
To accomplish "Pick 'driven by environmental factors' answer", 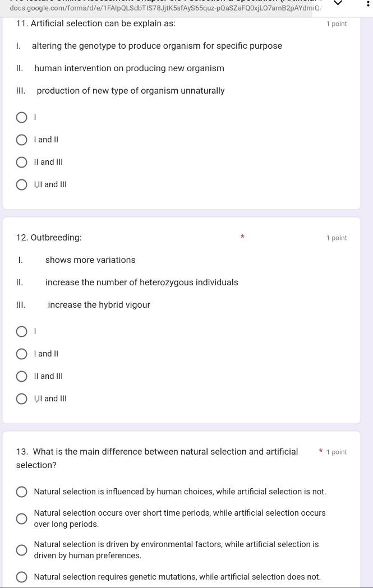I will [x=21, y=550].
